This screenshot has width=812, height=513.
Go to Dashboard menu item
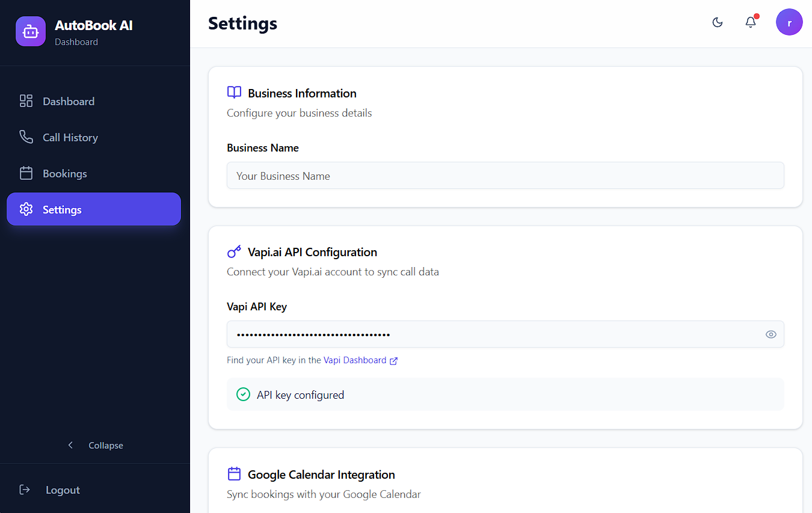click(69, 101)
